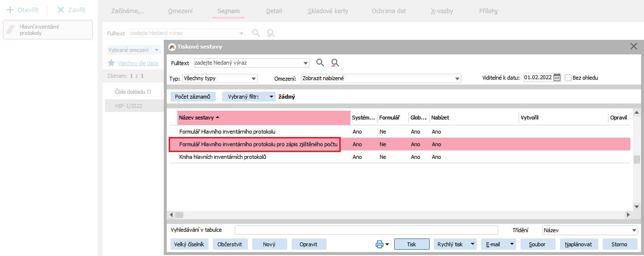Toggle the Číslo dokladu column checkbox

click(149, 91)
